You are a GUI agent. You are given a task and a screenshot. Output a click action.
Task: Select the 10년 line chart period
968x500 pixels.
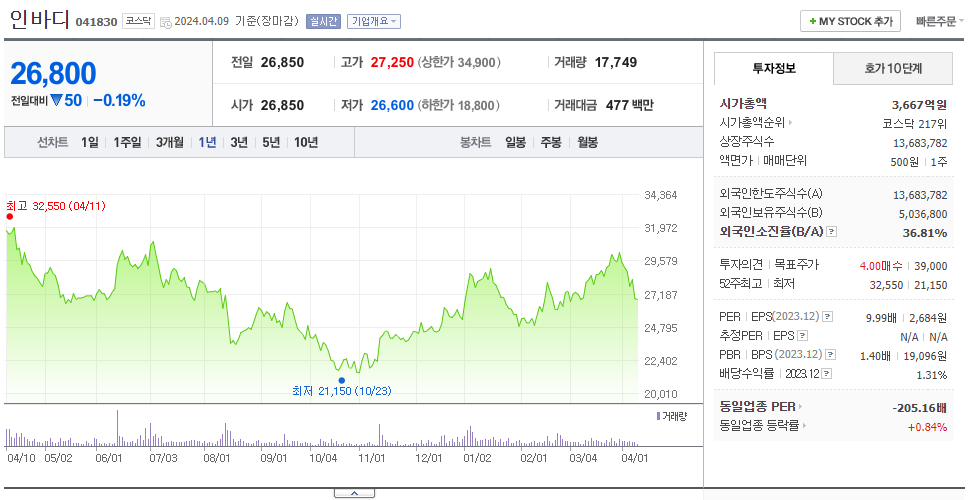pyautogui.click(x=306, y=143)
